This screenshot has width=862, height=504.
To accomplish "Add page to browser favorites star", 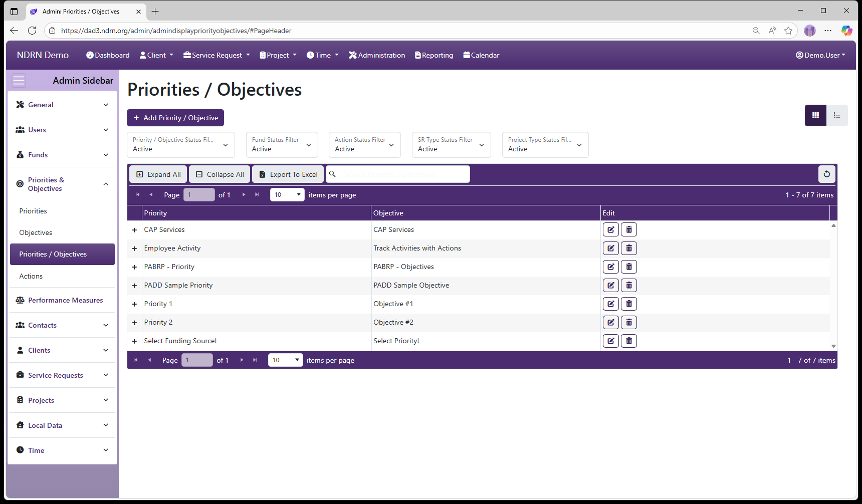I will click(x=788, y=31).
